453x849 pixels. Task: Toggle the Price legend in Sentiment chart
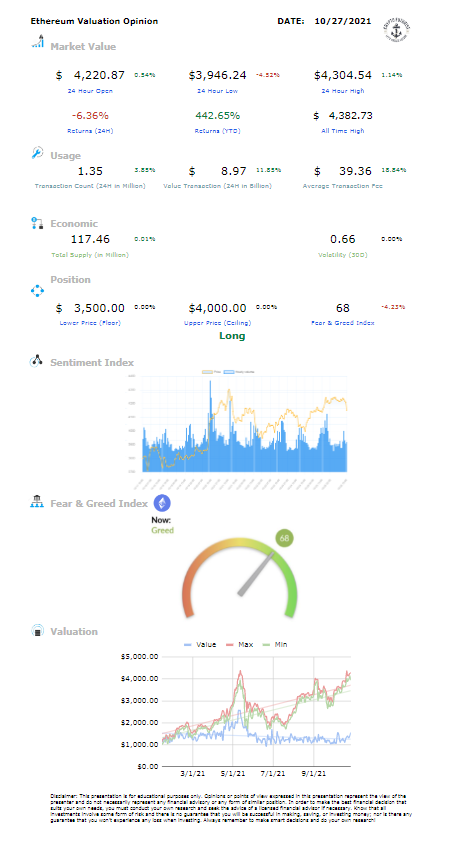[x=212, y=373]
